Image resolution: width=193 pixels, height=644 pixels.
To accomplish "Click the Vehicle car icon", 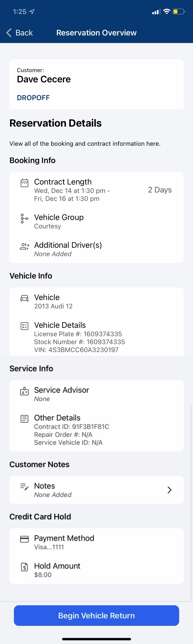I will pyautogui.click(x=24, y=298).
